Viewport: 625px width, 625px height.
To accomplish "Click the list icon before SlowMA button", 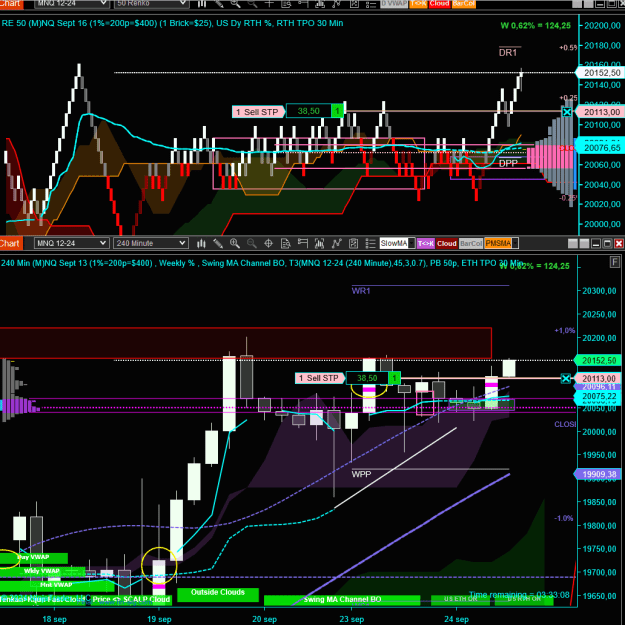I will pyautogui.click(x=370, y=243).
